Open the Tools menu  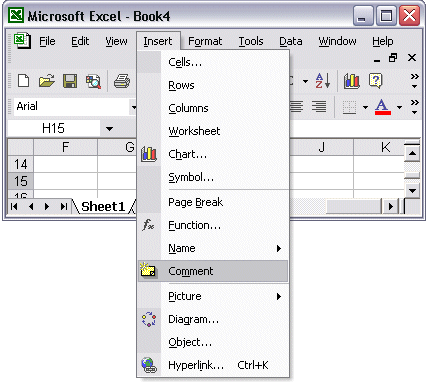click(251, 41)
